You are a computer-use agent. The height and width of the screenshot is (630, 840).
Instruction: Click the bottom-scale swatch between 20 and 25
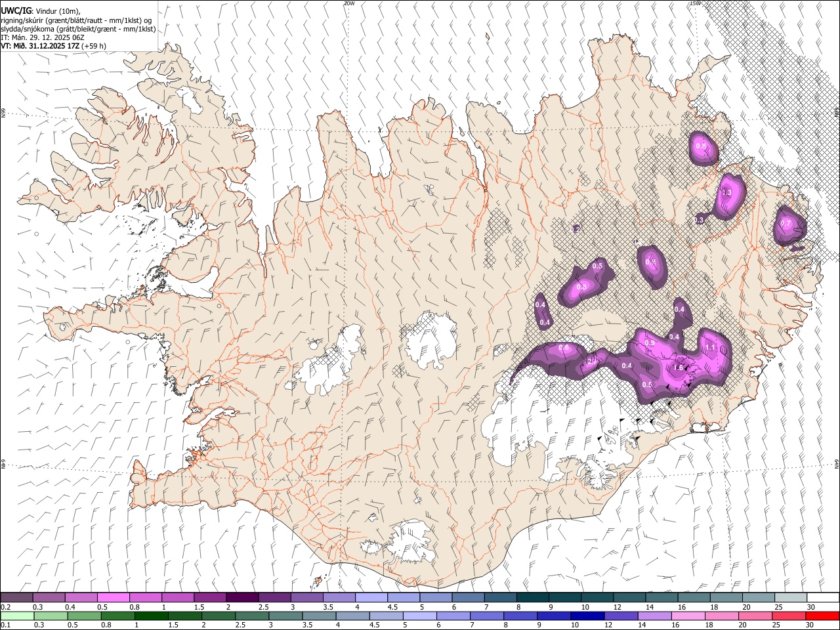(x=754, y=616)
